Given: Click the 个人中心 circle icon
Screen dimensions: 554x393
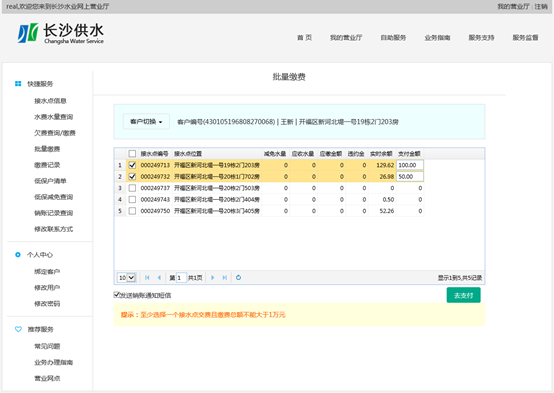Looking at the screenshot, I should pyautogui.click(x=18, y=254).
